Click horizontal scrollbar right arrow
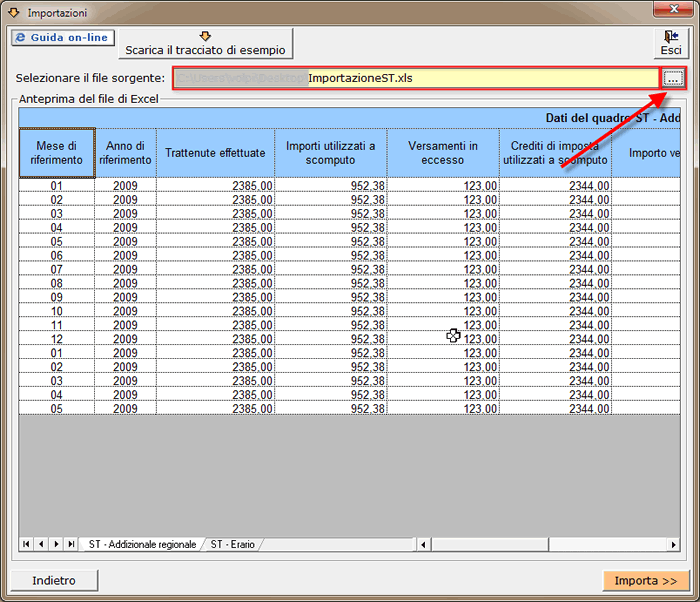Viewport: 700px width, 602px height. tap(673, 544)
